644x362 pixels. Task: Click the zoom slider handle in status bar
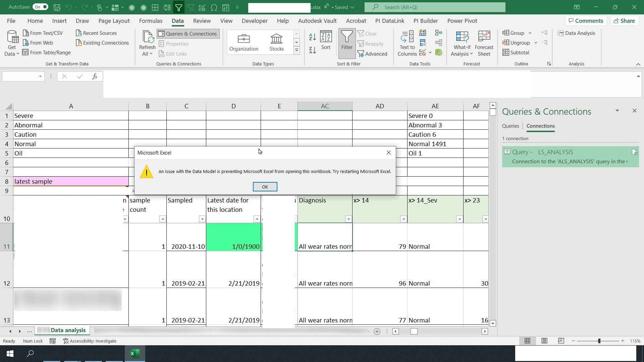599,341
